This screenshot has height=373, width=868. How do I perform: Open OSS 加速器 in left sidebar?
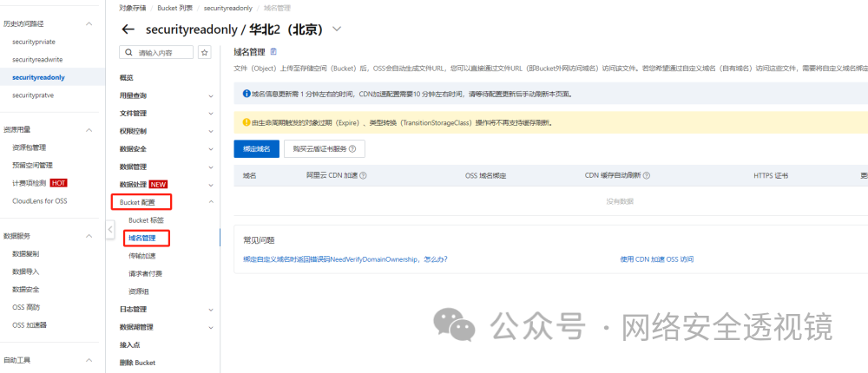[x=29, y=324]
